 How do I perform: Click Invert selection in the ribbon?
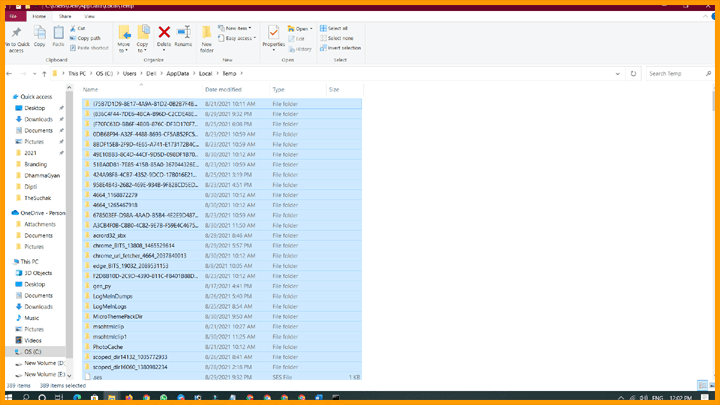tap(344, 47)
